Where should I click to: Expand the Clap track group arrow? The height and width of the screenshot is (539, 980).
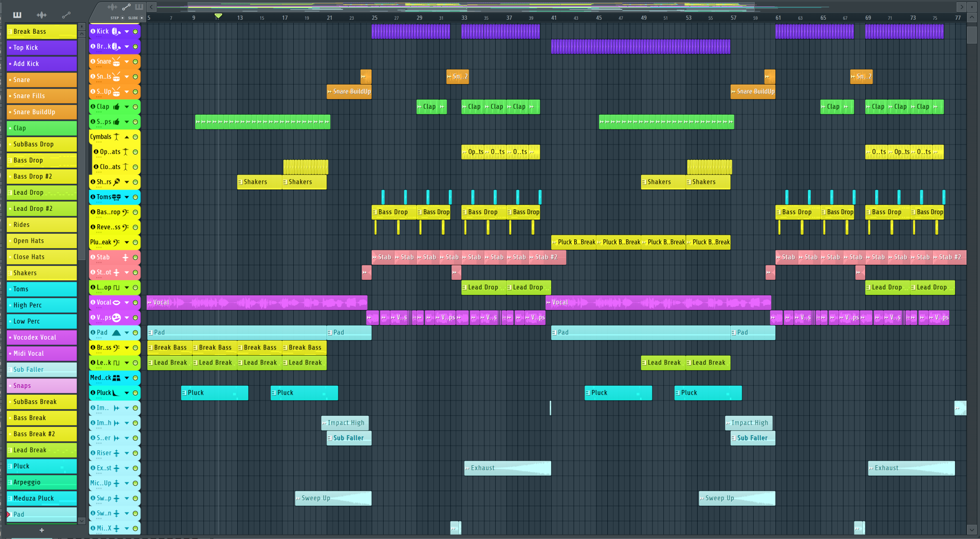coord(127,106)
